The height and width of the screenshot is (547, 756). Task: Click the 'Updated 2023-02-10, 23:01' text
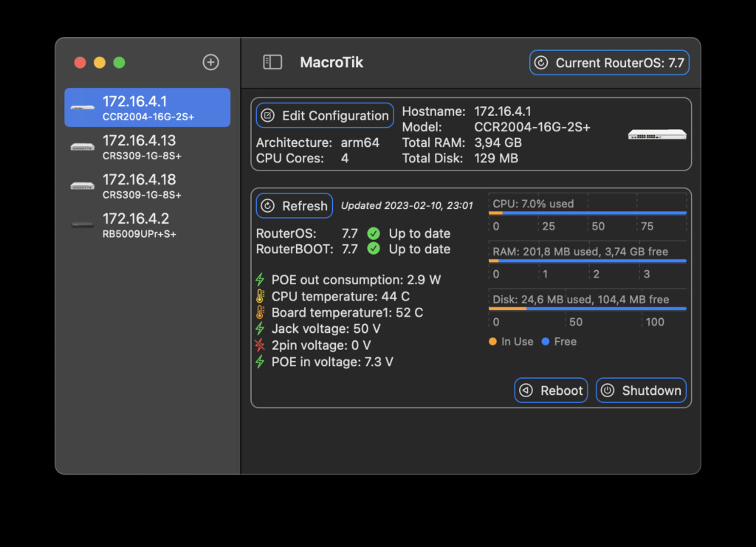tap(407, 206)
